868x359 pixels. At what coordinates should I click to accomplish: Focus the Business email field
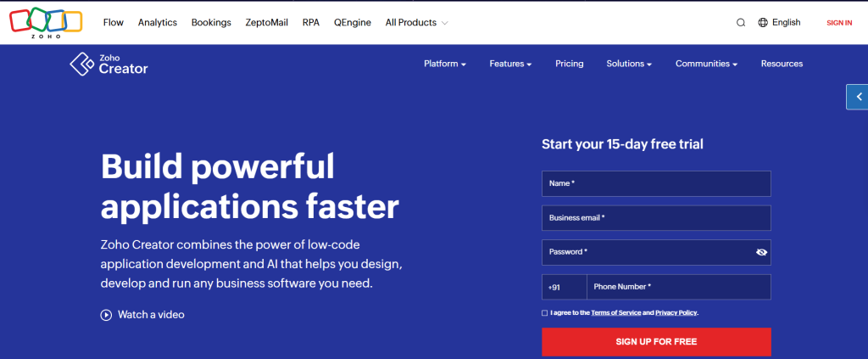pos(656,218)
